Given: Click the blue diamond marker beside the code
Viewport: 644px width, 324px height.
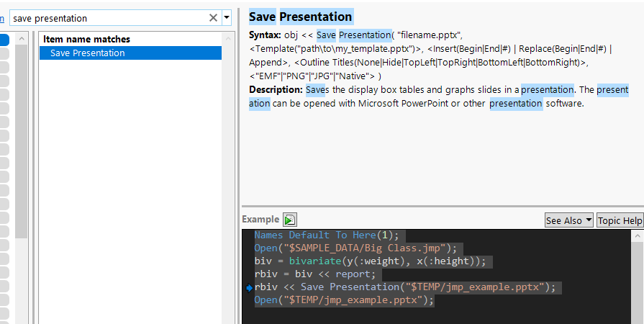Looking at the screenshot, I should [x=250, y=288].
